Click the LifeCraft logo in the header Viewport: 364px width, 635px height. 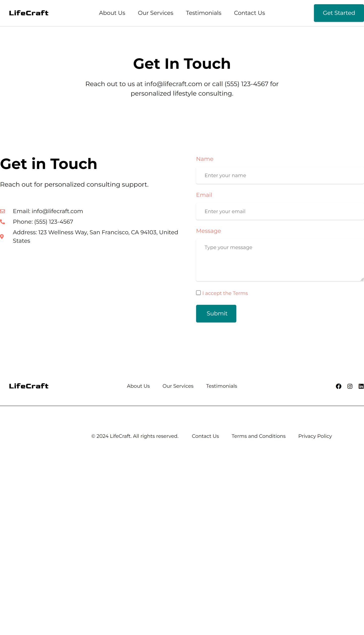(x=29, y=13)
